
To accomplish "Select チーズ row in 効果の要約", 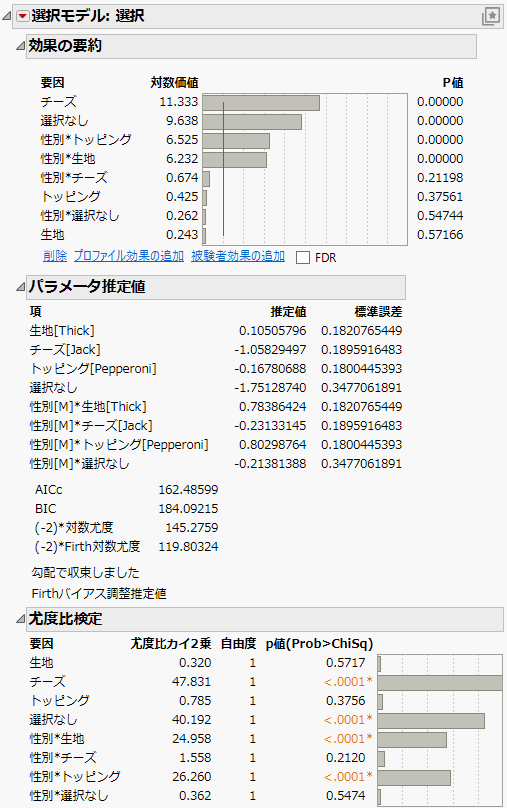I will [x=59, y=102].
